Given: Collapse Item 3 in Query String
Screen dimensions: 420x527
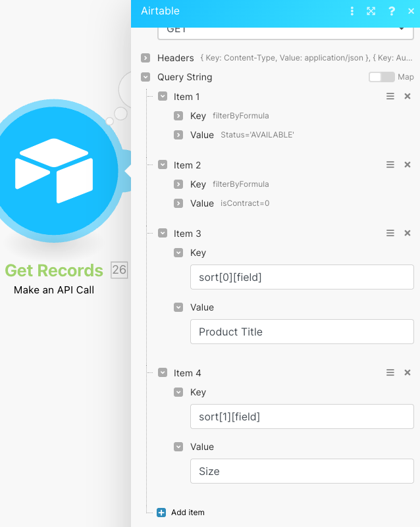Looking at the screenshot, I should [x=163, y=233].
